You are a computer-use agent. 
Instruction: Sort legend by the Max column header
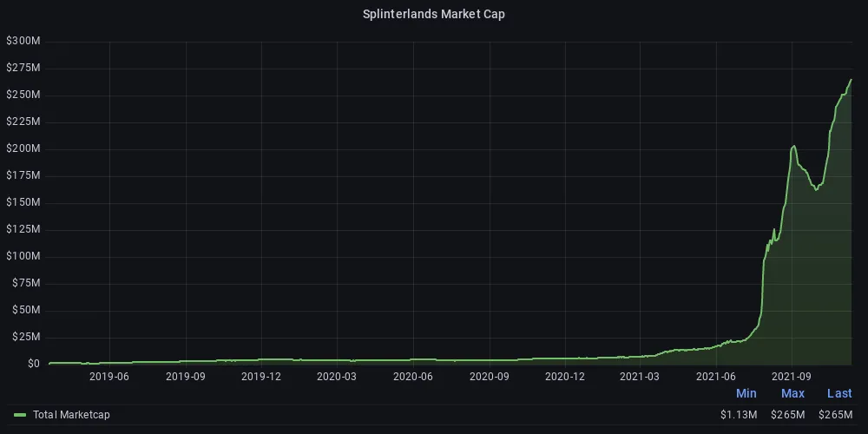click(792, 393)
